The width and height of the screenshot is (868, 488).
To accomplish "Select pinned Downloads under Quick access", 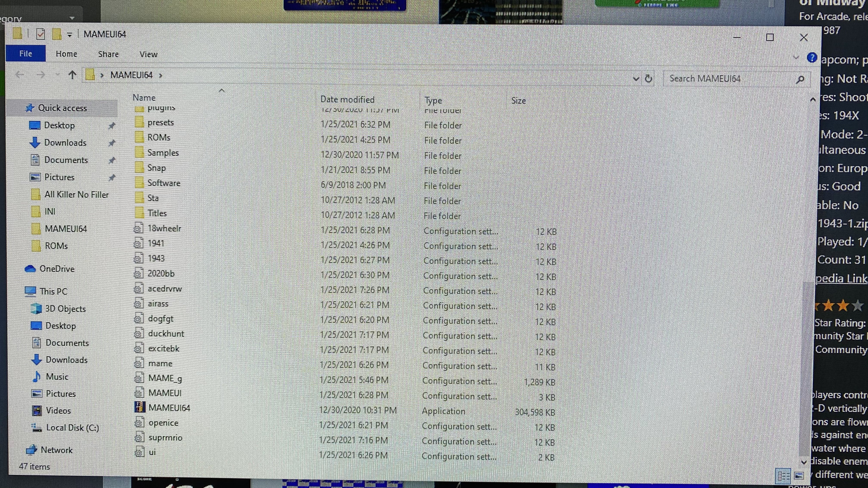I will pyautogui.click(x=65, y=142).
